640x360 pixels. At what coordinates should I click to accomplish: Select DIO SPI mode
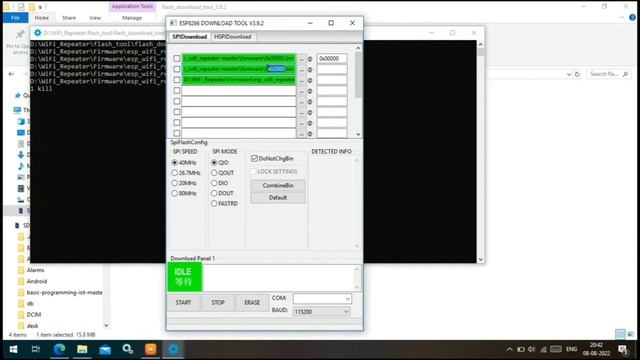pos(214,183)
